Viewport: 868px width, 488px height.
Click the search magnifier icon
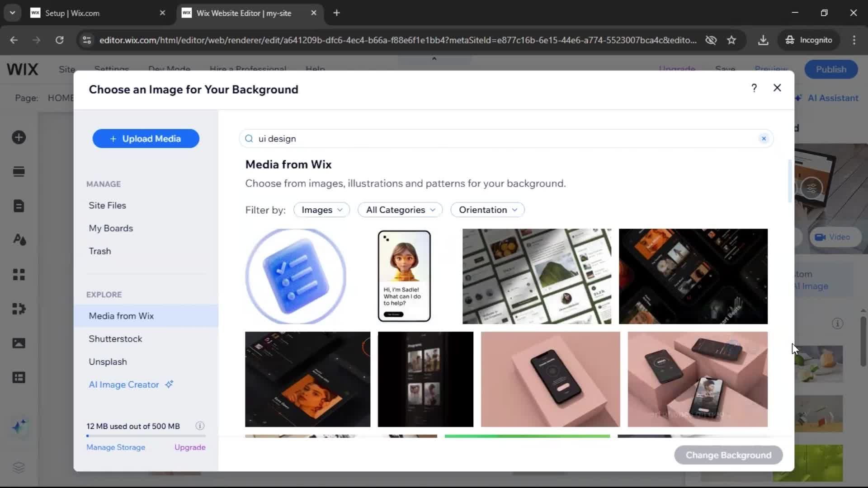coord(249,139)
